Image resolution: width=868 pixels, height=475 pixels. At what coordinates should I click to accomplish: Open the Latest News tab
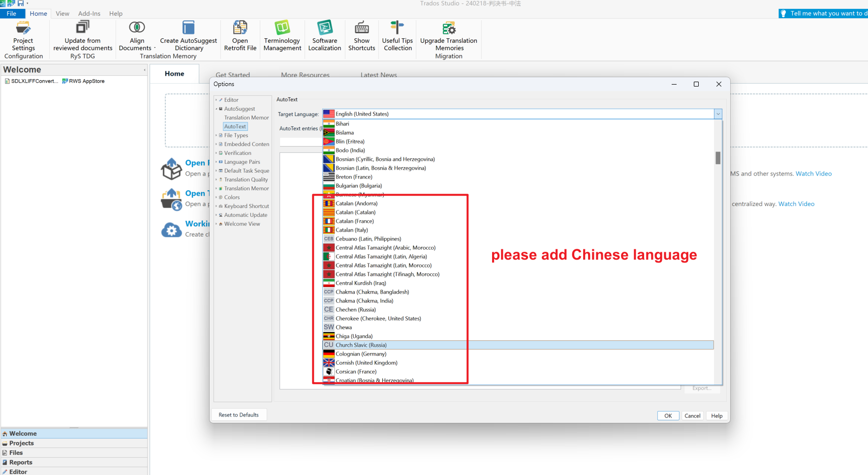click(378, 75)
